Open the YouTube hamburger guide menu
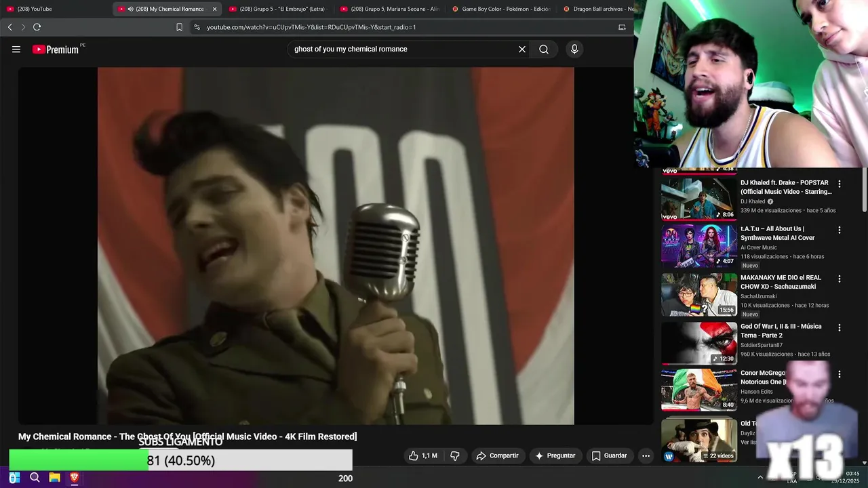This screenshot has width=868, height=488. point(16,49)
